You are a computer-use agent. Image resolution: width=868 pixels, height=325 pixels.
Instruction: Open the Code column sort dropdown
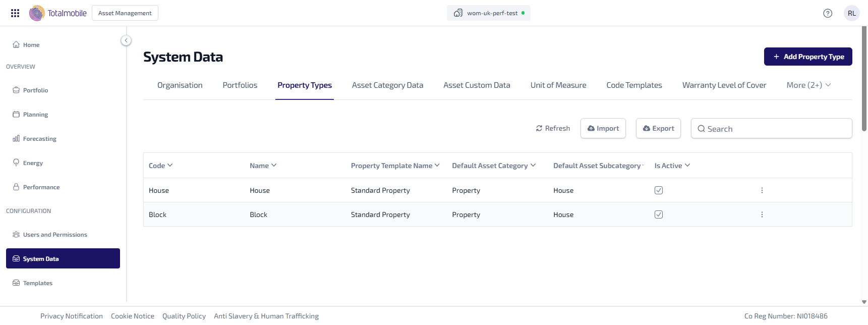[170, 166]
